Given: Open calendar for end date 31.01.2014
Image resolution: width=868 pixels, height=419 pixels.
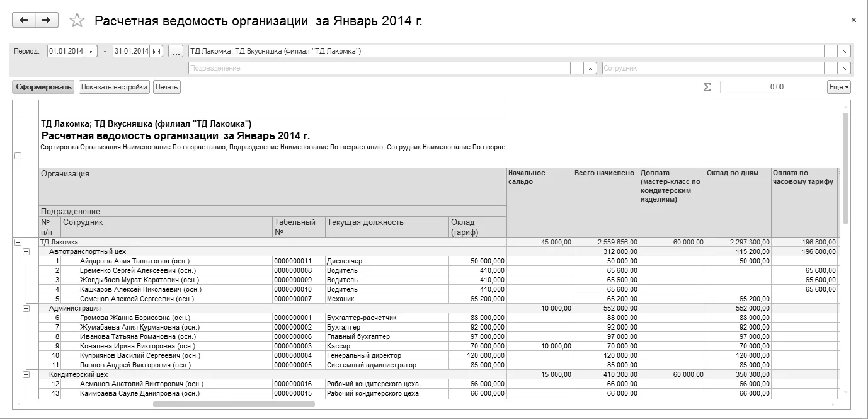Looking at the screenshot, I should [156, 51].
